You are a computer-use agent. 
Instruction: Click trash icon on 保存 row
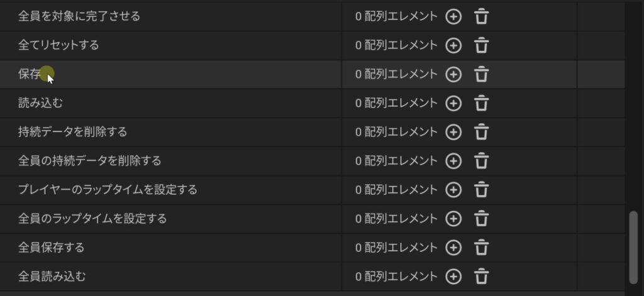pyautogui.click(x=481, y=74)
